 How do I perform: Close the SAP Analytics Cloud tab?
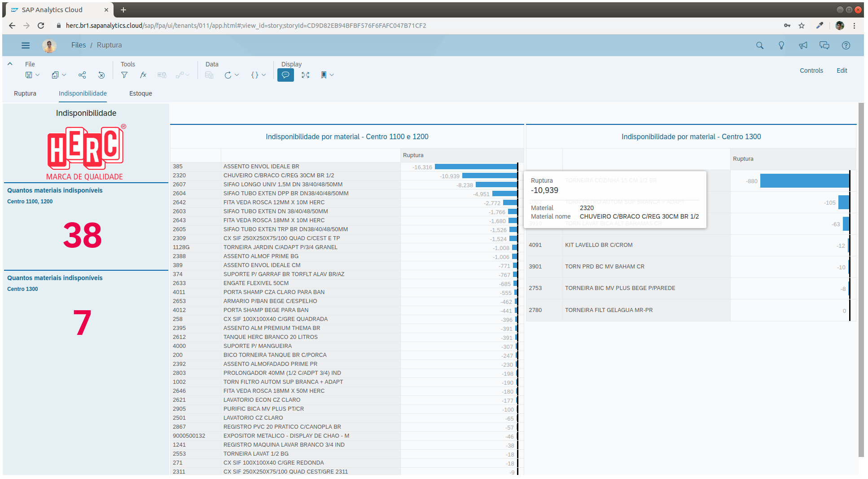click(x=106, y=10)
